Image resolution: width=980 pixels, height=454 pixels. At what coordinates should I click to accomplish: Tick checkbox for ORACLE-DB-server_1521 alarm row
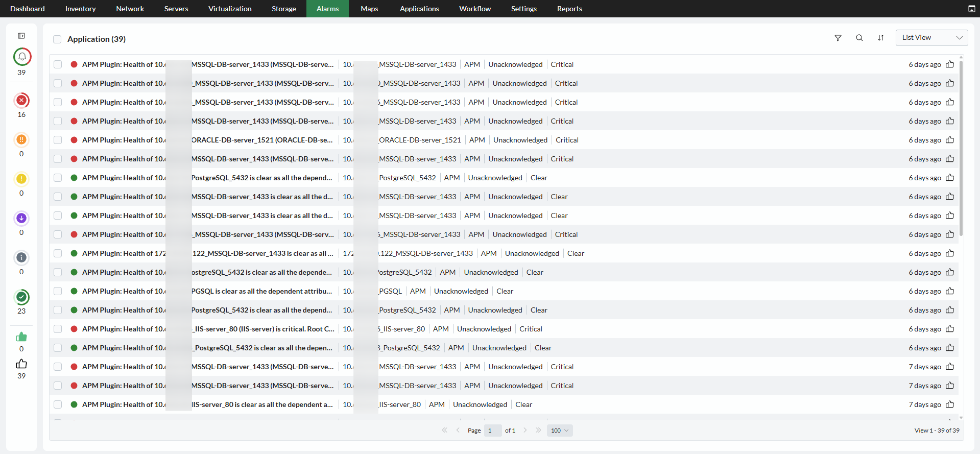(x=58, y=140)
